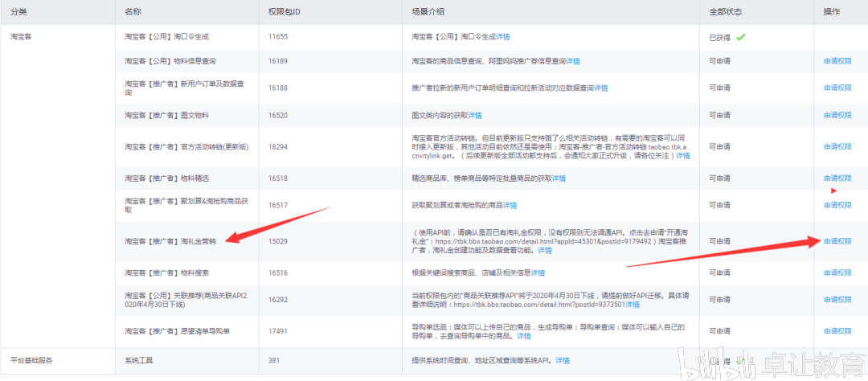
Task: Click the 全部状态 column header
Action: pos(725,11)
